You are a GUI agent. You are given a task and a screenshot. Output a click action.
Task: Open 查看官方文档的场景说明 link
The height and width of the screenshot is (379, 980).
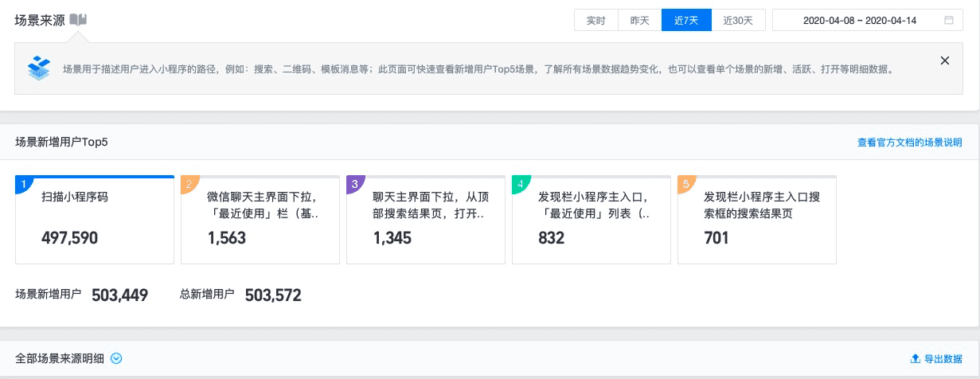pos(909,143)
